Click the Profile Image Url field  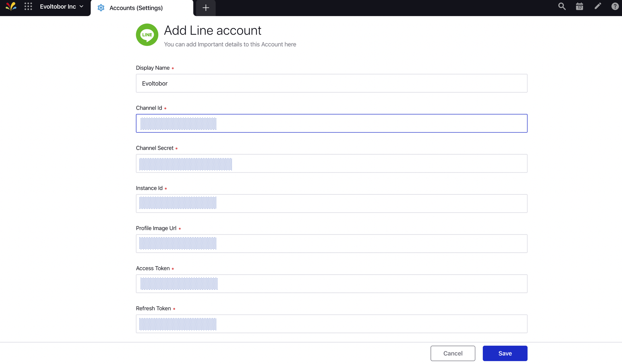[x=332, y=244]
